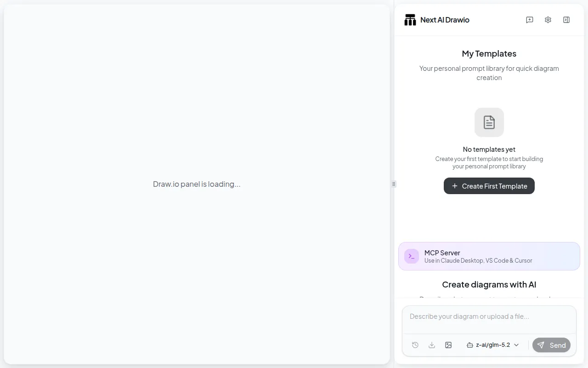Click Use in Claude Desktop, VS Code & Cursor text
Image resolution: width=588 pixels, height=368 pixels.
coord(478,260)
